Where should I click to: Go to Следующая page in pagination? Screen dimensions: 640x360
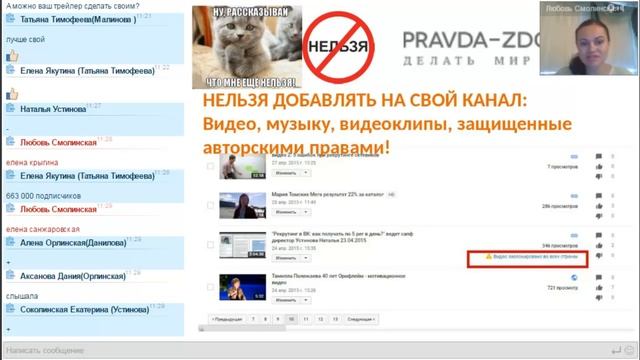click(x=361, y=319)
